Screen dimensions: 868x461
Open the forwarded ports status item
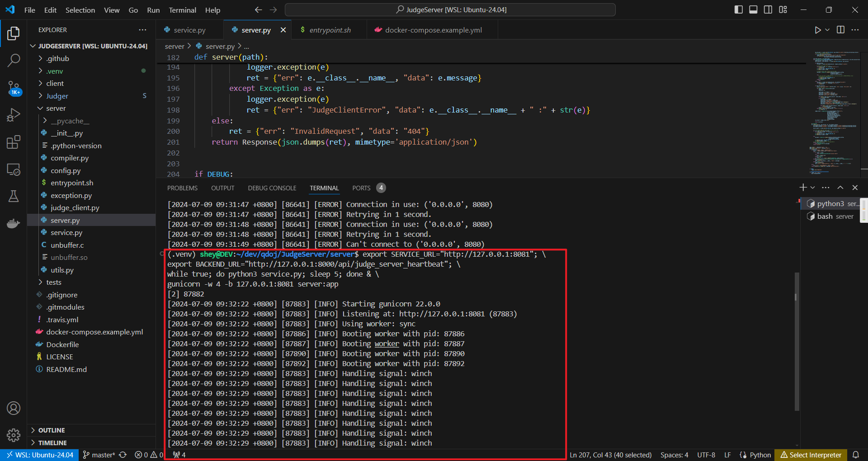(x=179, y=455)
